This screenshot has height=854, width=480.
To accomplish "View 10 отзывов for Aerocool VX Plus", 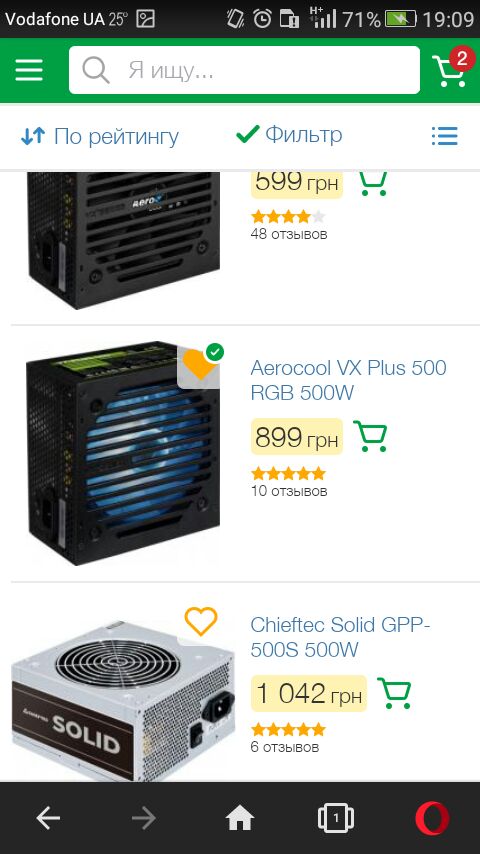I will click(289, 491).
